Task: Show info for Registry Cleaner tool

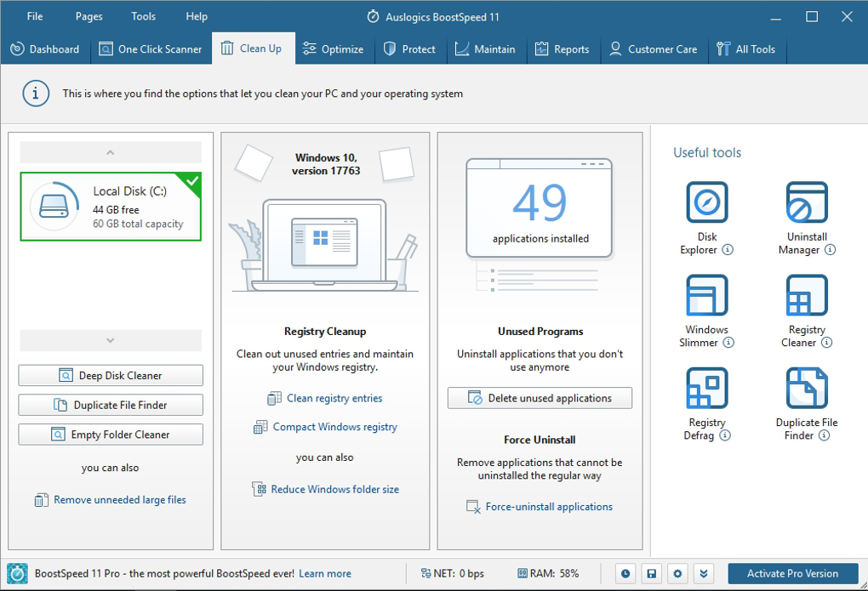Action: 826,343
